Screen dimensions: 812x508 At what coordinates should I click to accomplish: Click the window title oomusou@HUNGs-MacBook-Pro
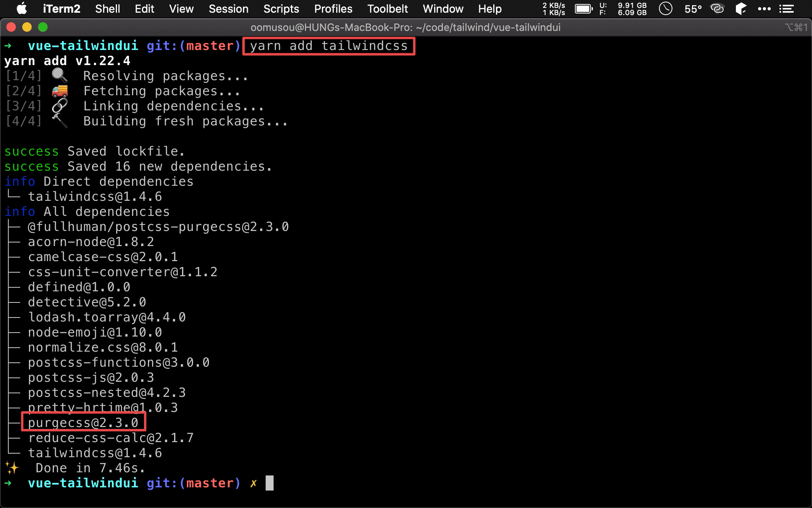coord(405,27)
